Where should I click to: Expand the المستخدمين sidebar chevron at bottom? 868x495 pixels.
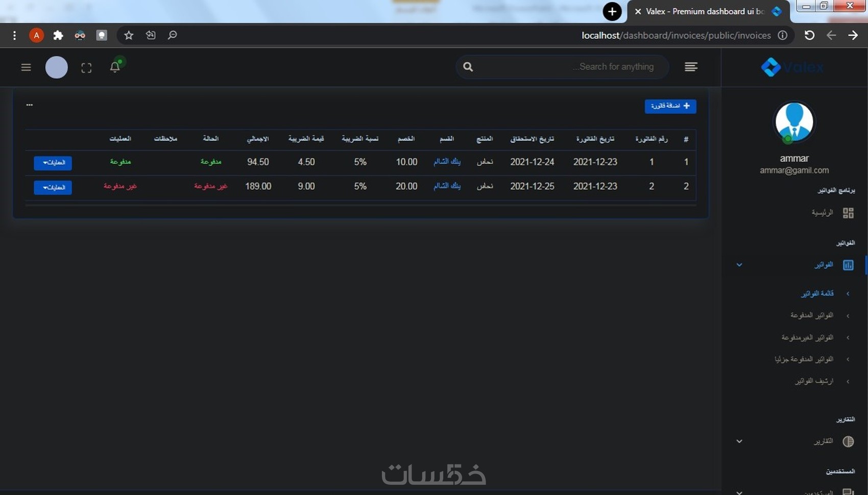[739, 492]
